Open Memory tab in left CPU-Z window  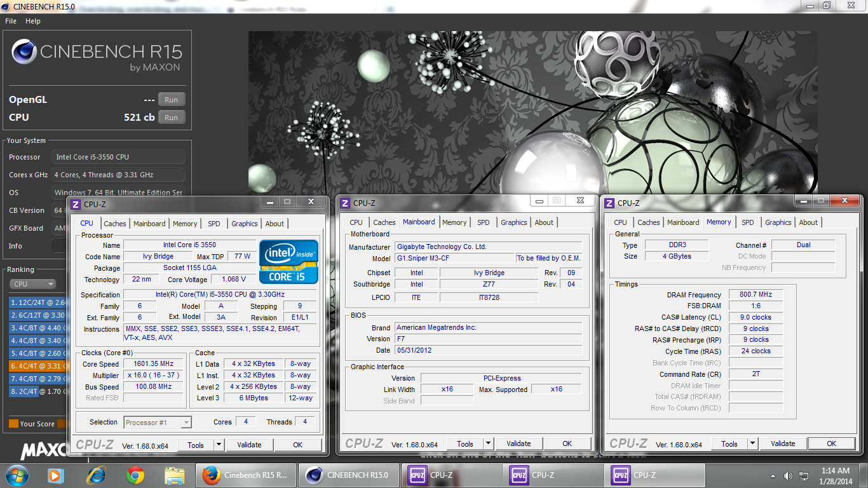(185, 224)
